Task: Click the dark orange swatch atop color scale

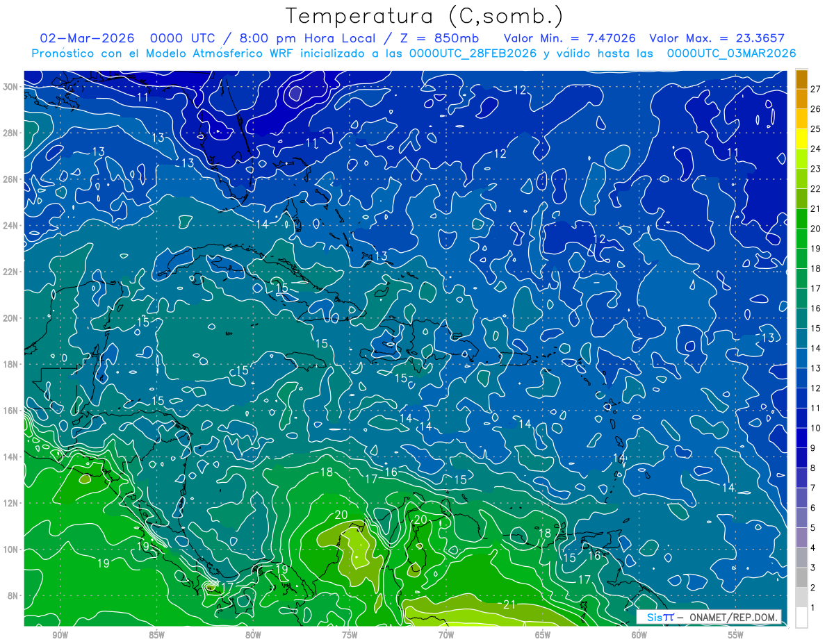Action: (801, 79)
